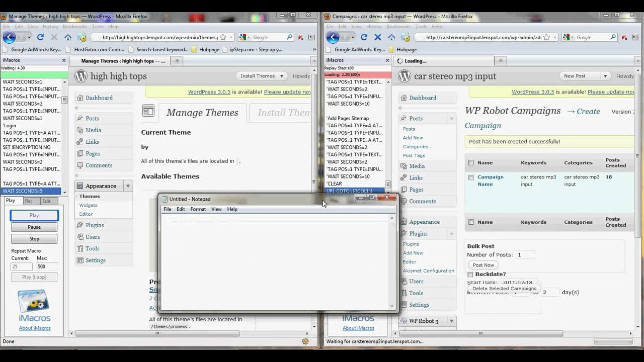644x362 pixels.
Task: Click WordPress logo beside car stereo mp3 input
Action: 405,76
